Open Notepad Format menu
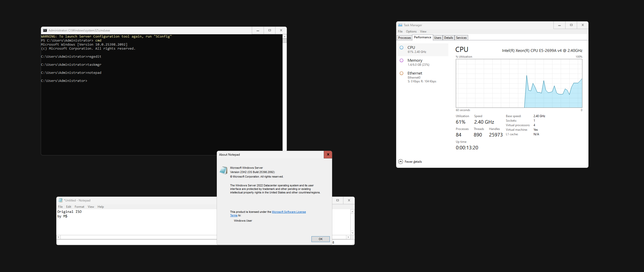The image size is (644, 272). tap(79, 207)
